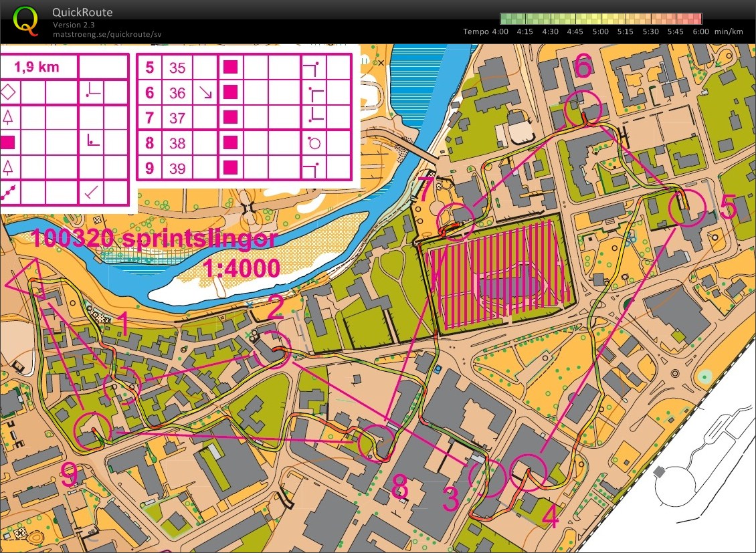Click the circle symbol in control 8 row
The image size is (756, 553).
coord(314,142)
